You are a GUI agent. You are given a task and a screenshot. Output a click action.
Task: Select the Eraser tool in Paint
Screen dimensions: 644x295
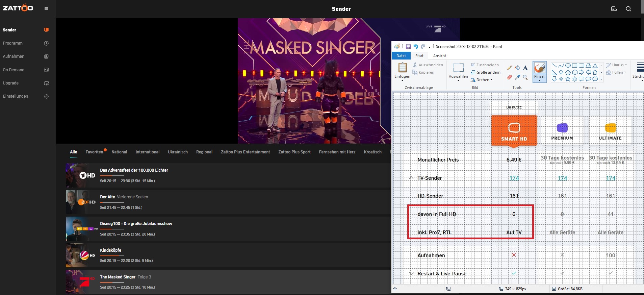click(x=509, y=77)
